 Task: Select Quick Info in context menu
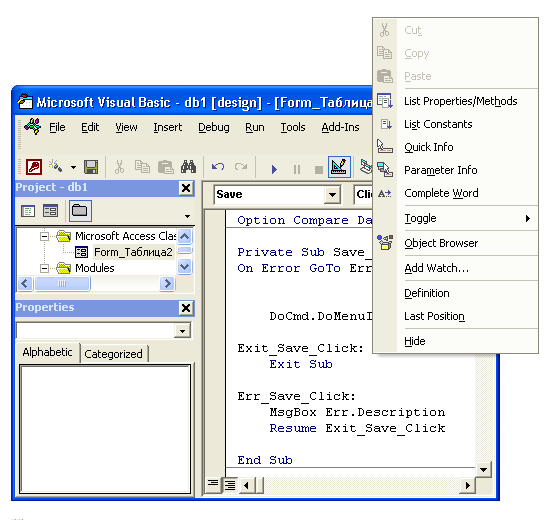click(455, 147)
